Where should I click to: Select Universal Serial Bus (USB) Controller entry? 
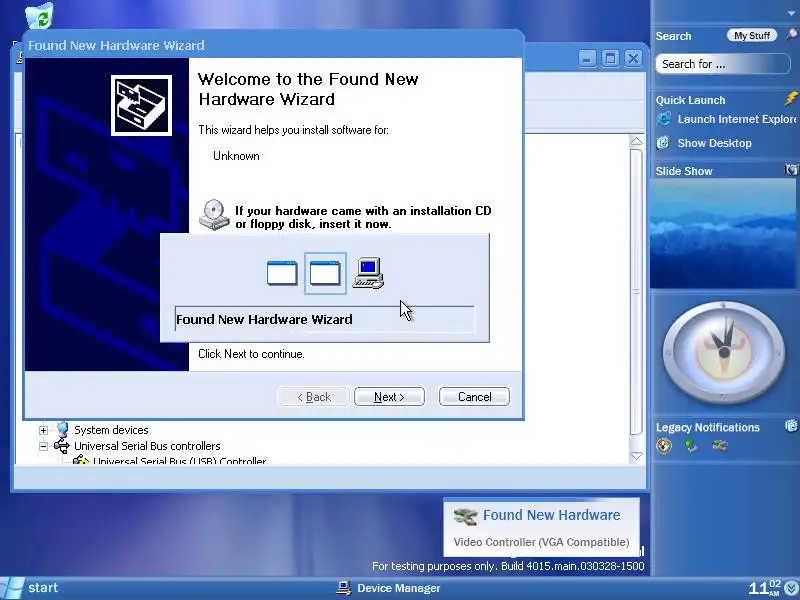coord(179,460)
